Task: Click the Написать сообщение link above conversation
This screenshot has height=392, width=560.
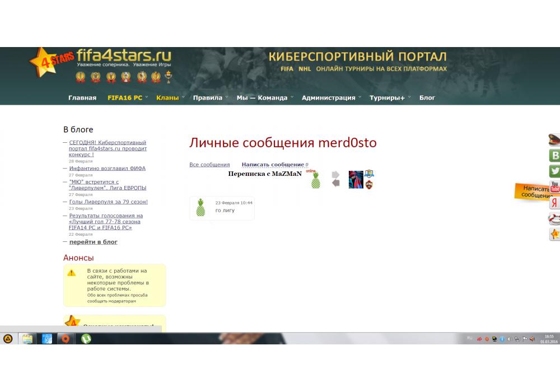Action: [273, 165]
